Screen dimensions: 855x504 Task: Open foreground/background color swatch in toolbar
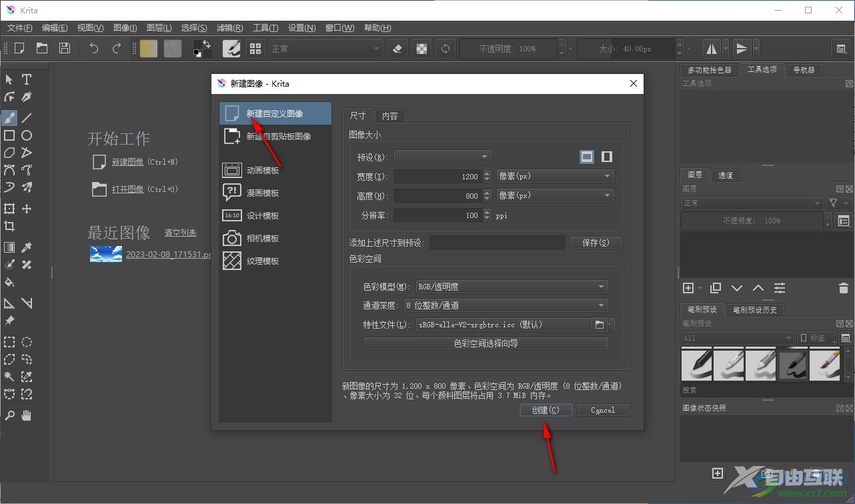(202, 48)
